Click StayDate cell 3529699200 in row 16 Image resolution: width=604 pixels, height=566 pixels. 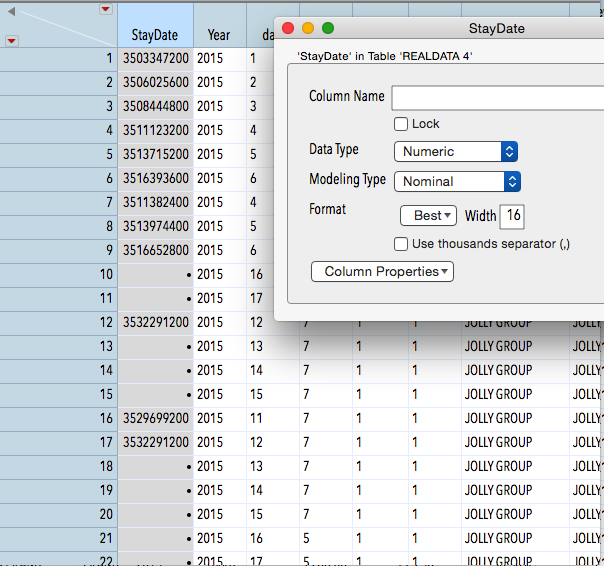coord(156,418)
